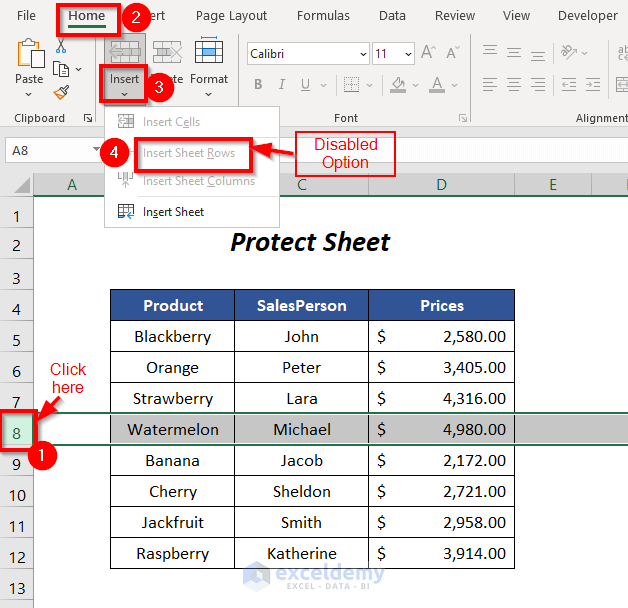Toggle Bold formatting
This screenshot has width=628, height=608.
point(258,85)
